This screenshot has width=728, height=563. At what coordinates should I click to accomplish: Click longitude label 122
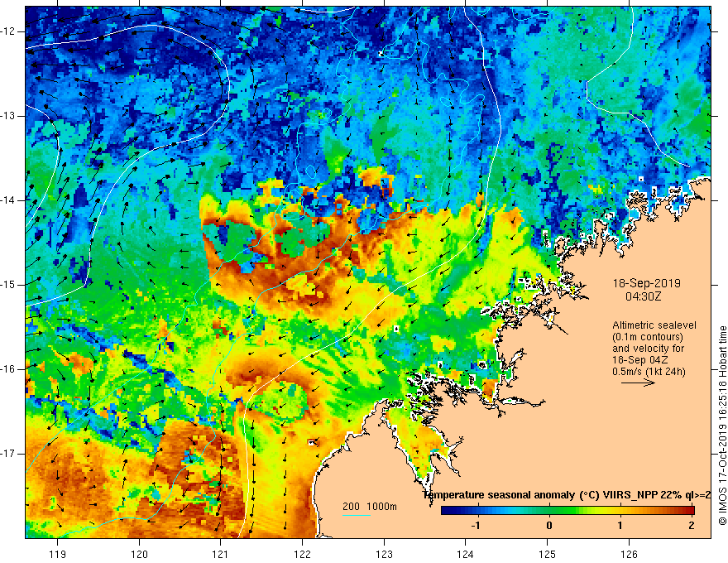click(302, 554)
